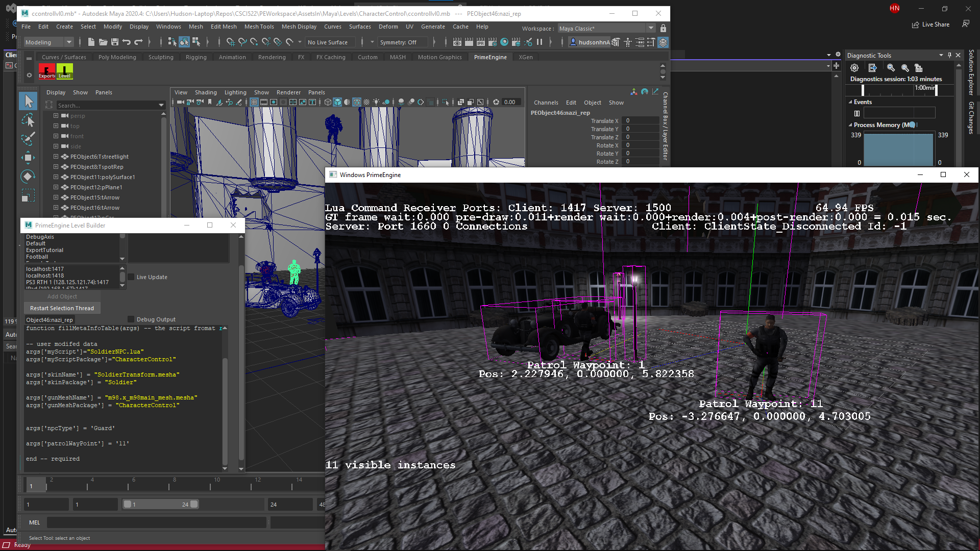980x551 pixels.
Task: Select the Scale tool in toolbox
Action: coord(29,195)
